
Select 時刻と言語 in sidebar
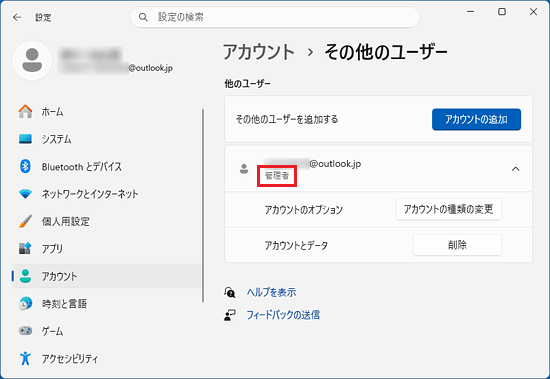pyautogui.click(x=107, y=304)
